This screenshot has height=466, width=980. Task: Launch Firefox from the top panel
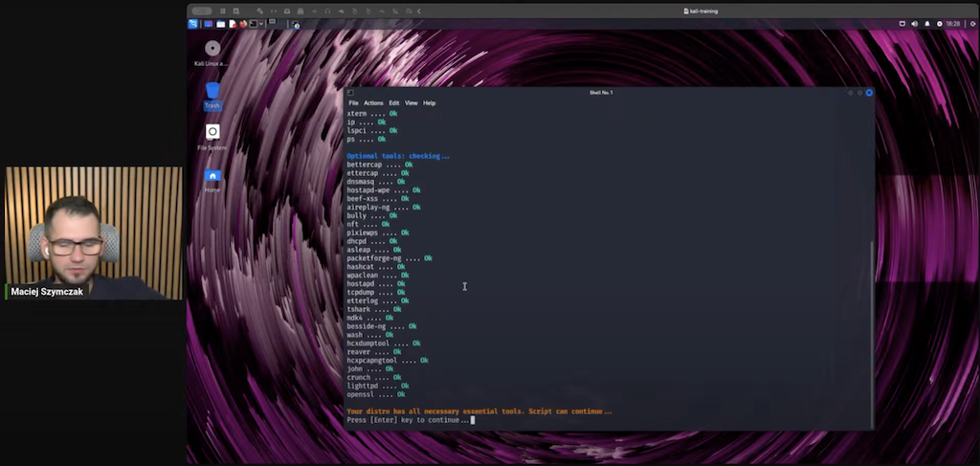click(242, 24)
